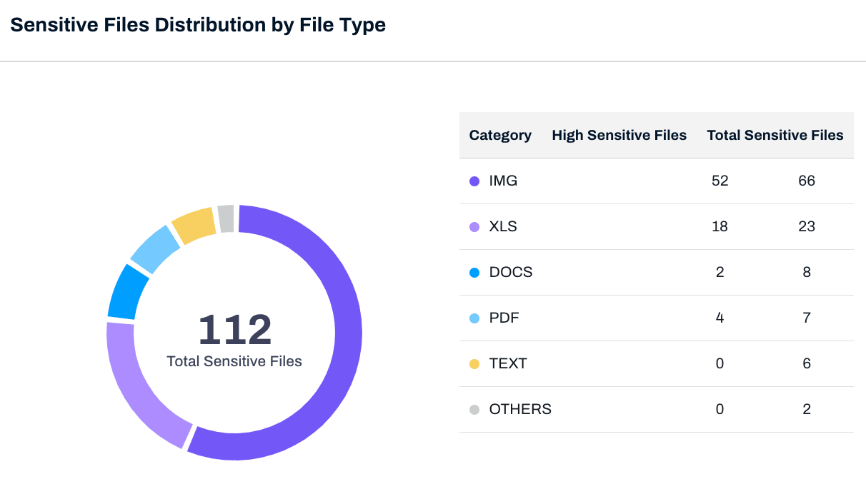Click the high sensitive count 52 for IMG

[x=720, y=181]
